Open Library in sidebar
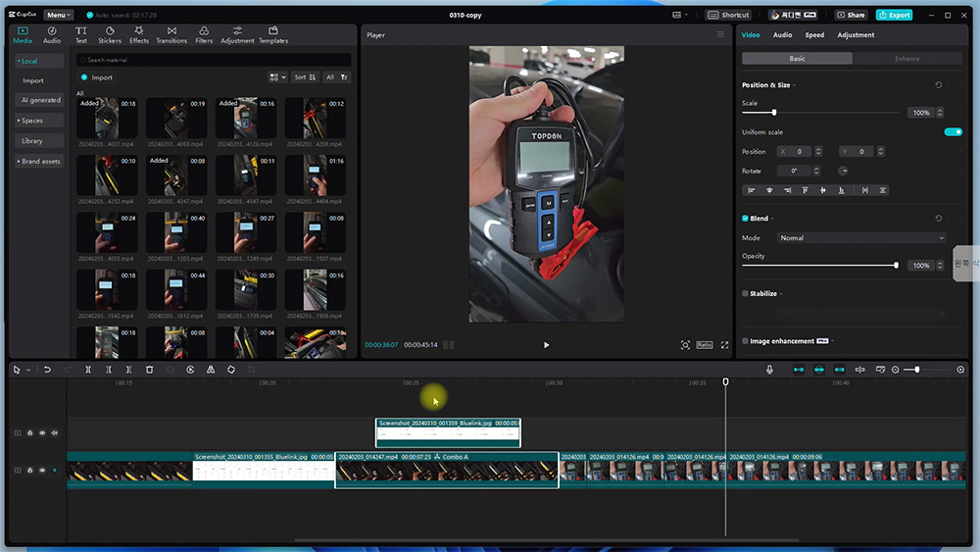This screenshot has width=980, height=552. pos(39,140)
